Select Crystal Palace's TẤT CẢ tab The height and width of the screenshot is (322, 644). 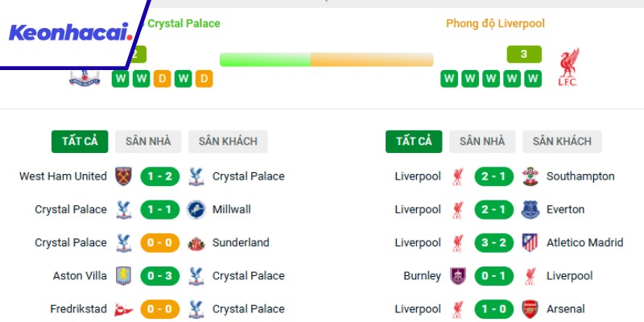[x=80, y=141]
